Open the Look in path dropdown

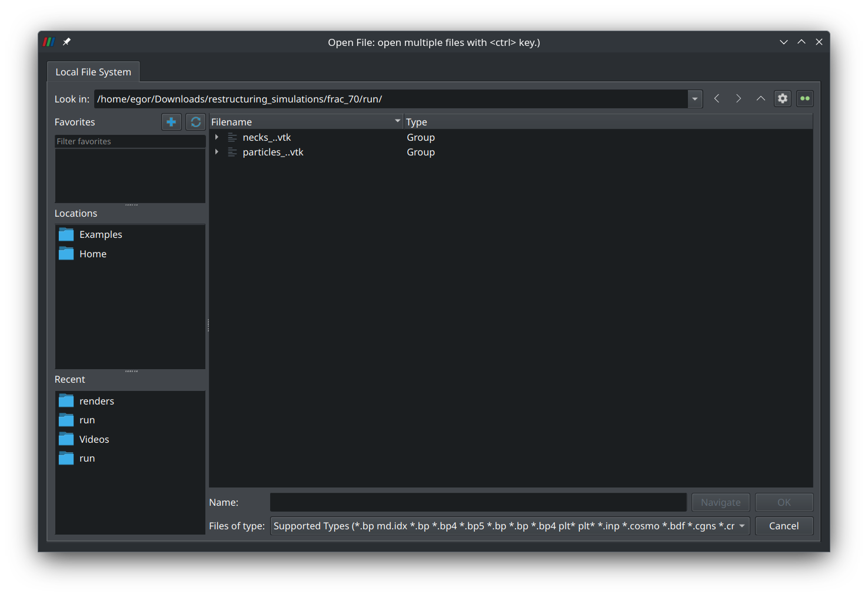click(695, 99)
